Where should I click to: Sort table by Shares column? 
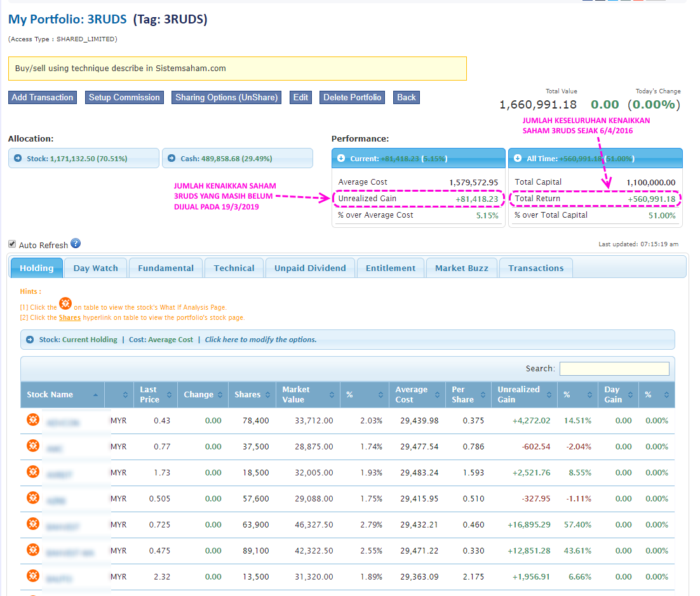(252, 395)
